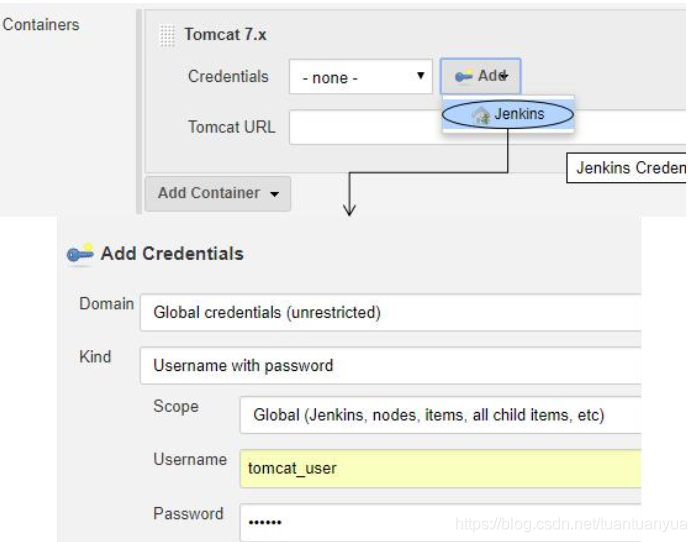The height and width of the screenshot is (542, 697).
Task: Click the Password input field
Action: [x=440, y=522]
